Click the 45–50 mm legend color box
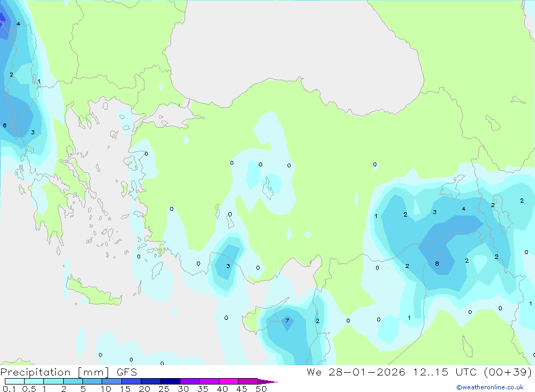The height and width of the screenshot is (392, 535). pos(248,381)
